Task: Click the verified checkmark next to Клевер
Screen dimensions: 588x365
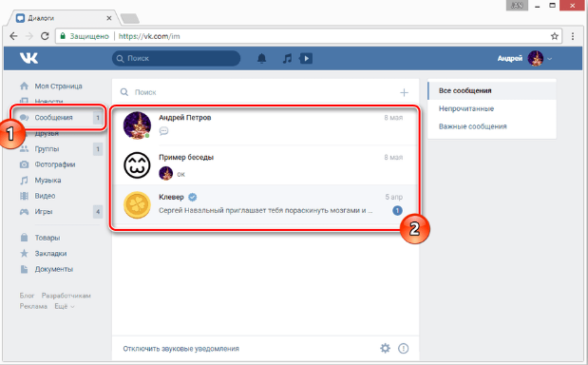Action: 193,197
